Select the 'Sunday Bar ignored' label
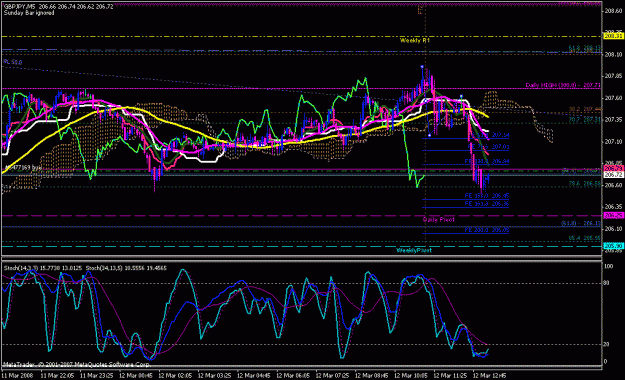The image size is (625, 380). pos(29,13)
